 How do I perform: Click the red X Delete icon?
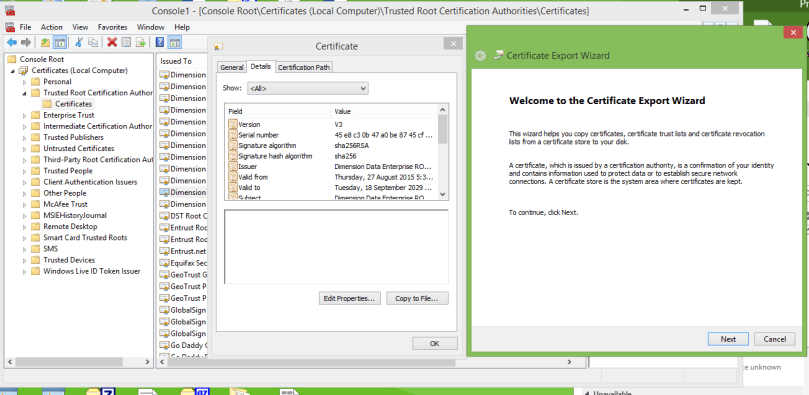111,43
